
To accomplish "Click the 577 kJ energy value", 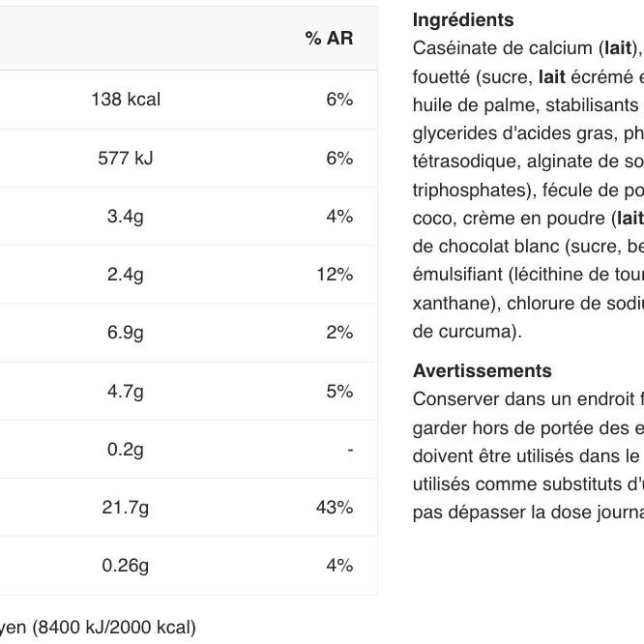I will 126,159.
